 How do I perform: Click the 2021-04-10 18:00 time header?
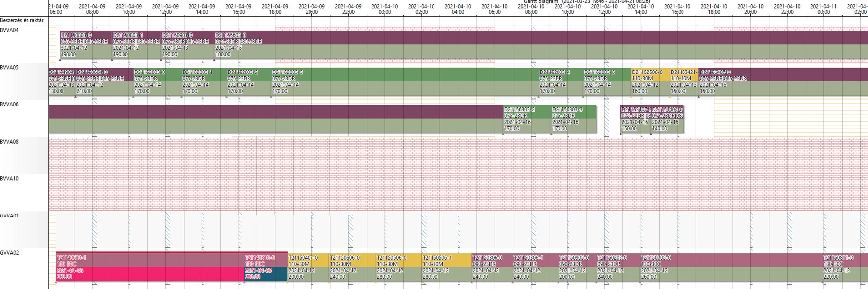pyautogui.click(x=714, y=9)
